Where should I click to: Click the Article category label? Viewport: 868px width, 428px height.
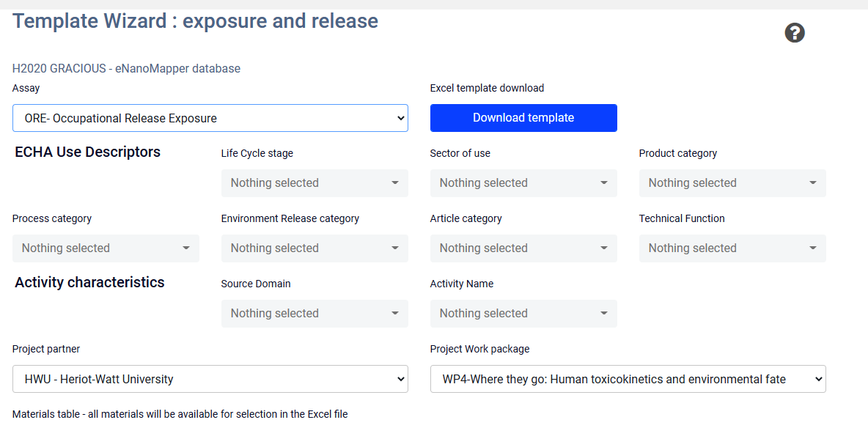(x=466, y=218)
